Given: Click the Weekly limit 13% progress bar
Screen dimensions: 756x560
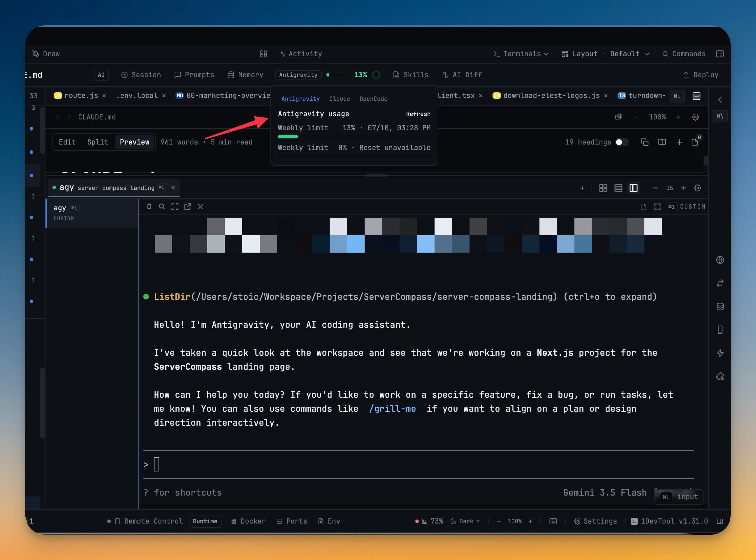Looking at the screenshot, I should [x=354, y=137].
